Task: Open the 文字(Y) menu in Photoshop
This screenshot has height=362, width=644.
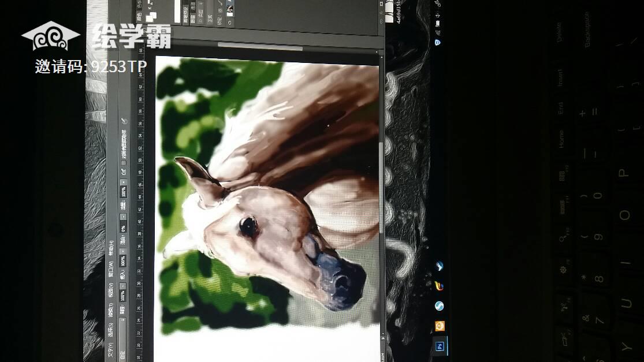Action: tap(111, 350)
